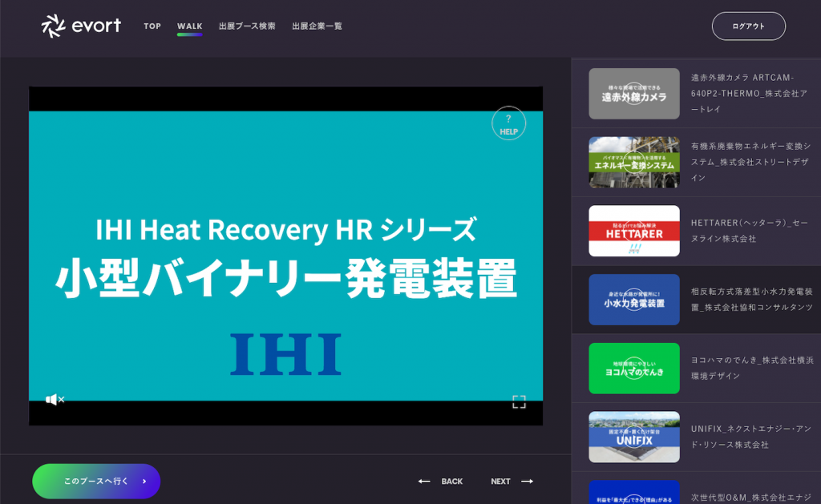Open UNIFIX thumbnail
Image resolution: width=821 pixels, height=504 pixels.
(634, 437)
